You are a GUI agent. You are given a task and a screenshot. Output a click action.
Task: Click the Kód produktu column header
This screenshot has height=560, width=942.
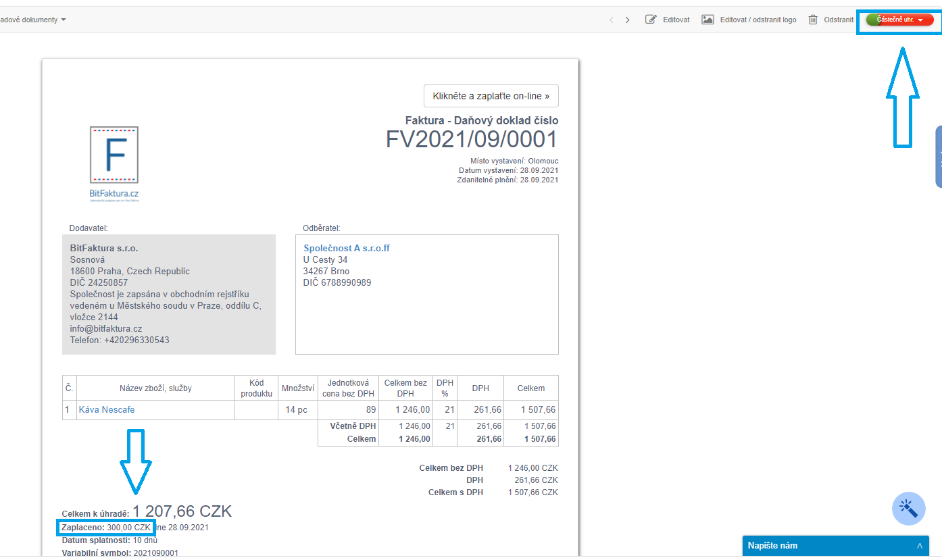click(256, 388)
